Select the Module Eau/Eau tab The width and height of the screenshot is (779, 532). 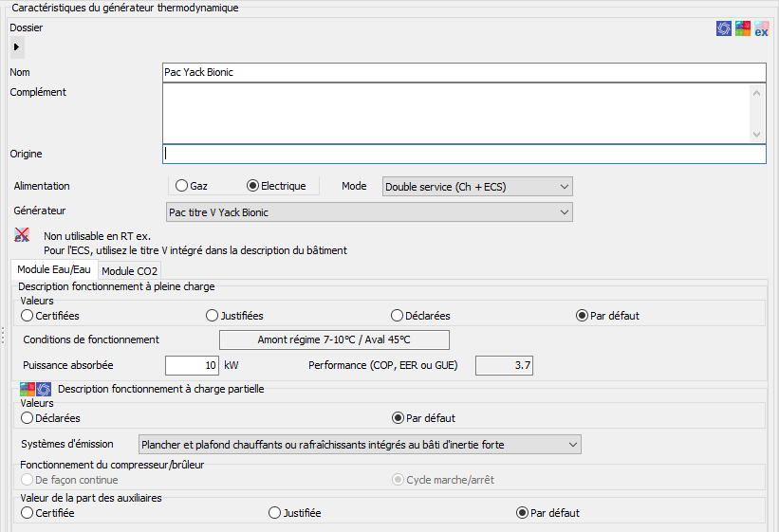(55, 271)
